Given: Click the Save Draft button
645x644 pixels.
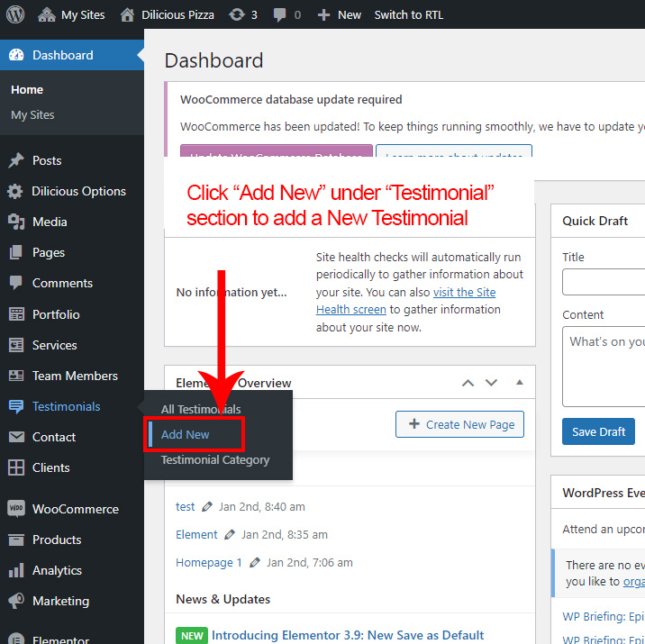Looking at the screenshot, I should pos(598,431).
